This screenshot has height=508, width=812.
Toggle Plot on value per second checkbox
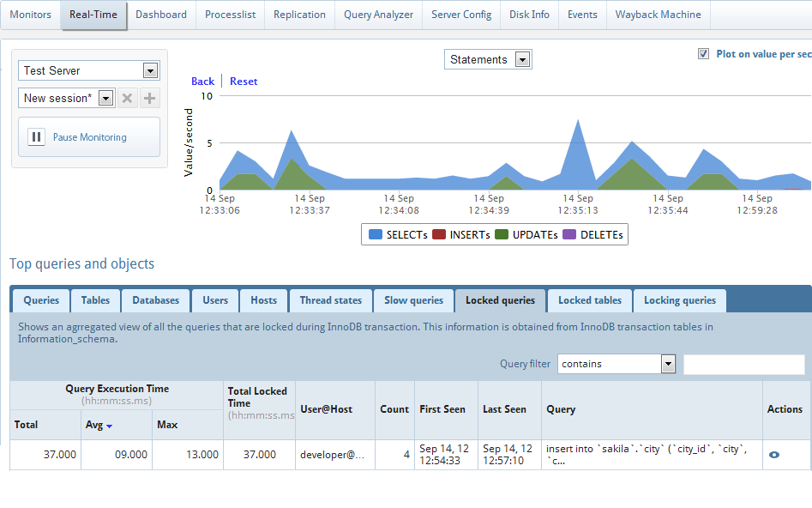[703, 54]
